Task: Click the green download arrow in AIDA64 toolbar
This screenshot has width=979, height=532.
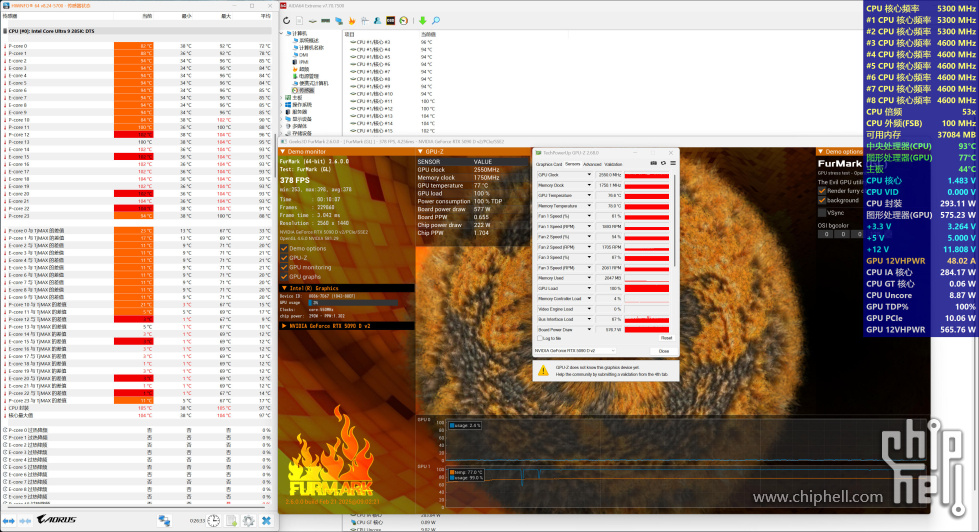Action: point(423,20)
